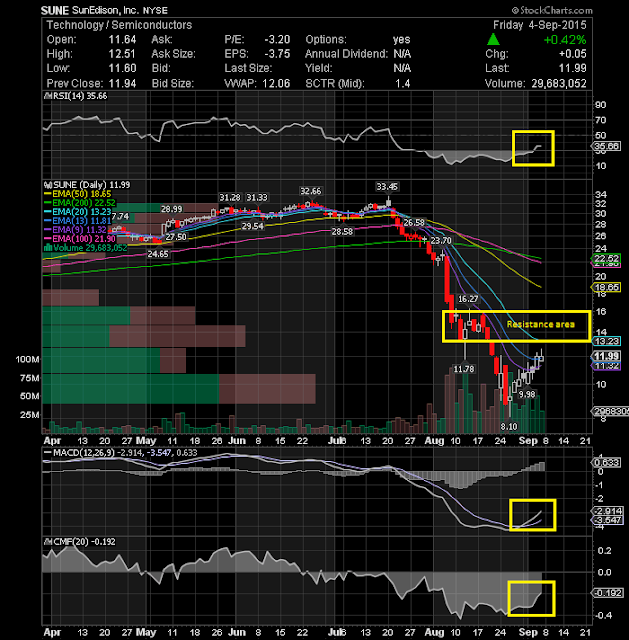Click the 23.70 price label
This screenshot has width=629, height=640.
coord(441,240)
